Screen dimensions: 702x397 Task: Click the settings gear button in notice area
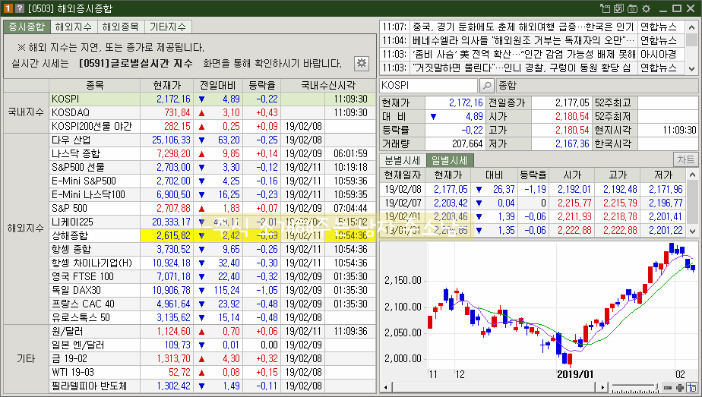tap(361, 63)
